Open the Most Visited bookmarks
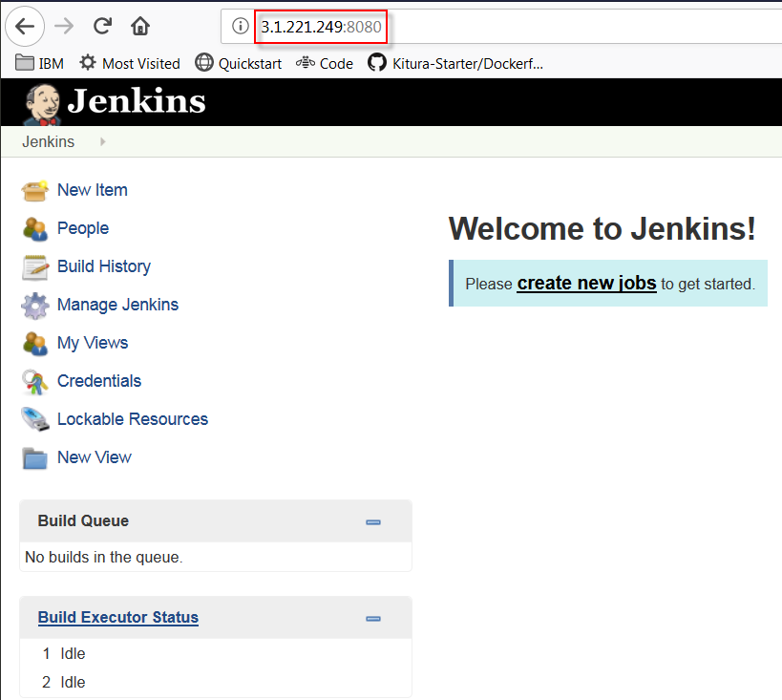Viewport: 782px width, 700px height. coord(130,63)
